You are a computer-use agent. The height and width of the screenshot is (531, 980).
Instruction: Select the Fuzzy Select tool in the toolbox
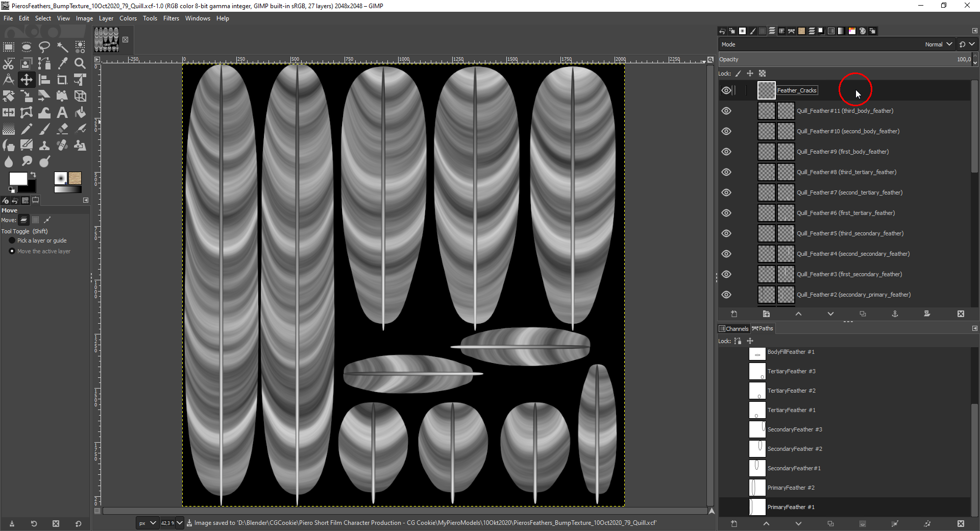pyautogui.click(x=62, y=47)
